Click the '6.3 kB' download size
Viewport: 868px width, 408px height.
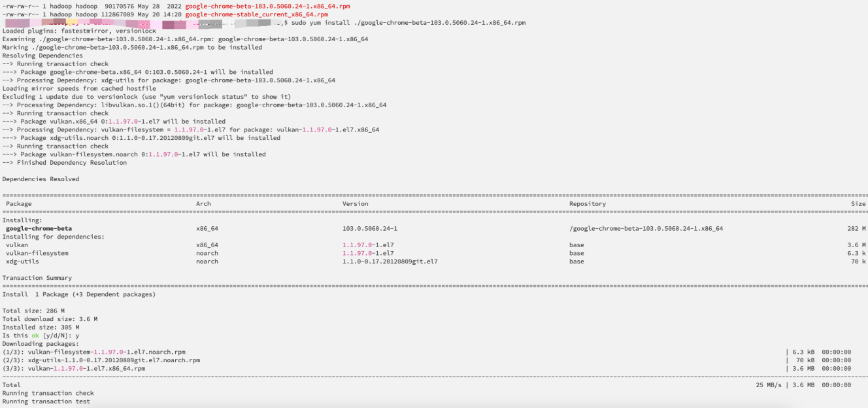[803, 352]
